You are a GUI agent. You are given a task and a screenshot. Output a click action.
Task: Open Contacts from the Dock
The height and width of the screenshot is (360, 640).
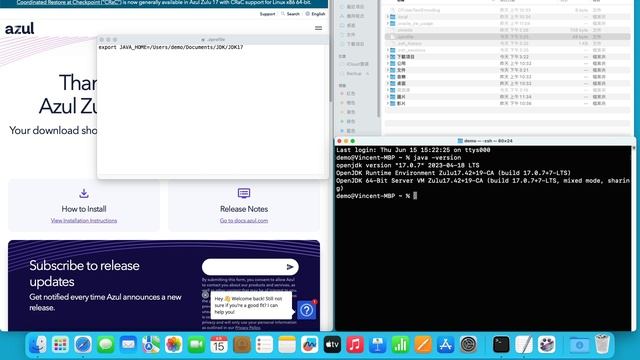(x=242, y=345)
